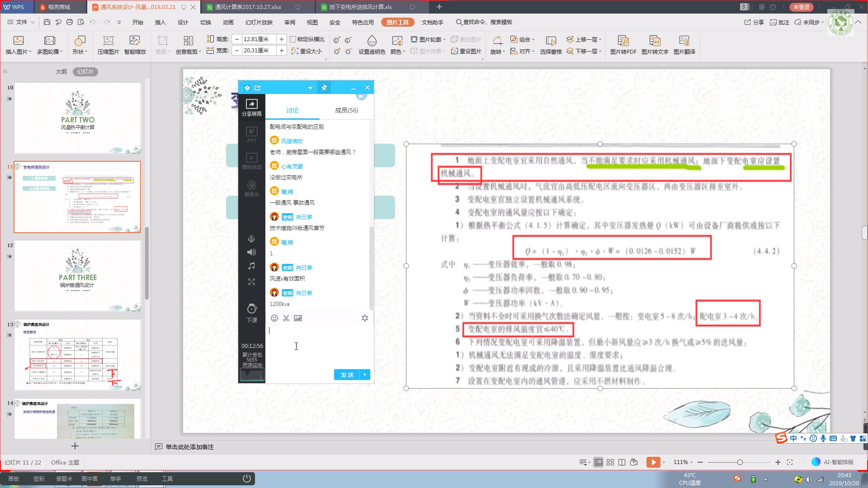Open chat settings gear icon
868x488 pixels.
pyautogui.click(x=365, y=318)
